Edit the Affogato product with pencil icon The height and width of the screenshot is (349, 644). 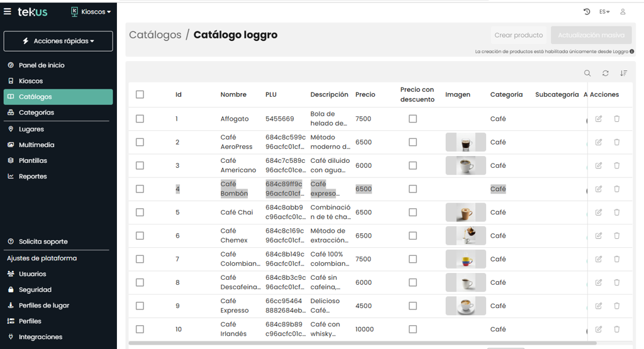point(598,119)
